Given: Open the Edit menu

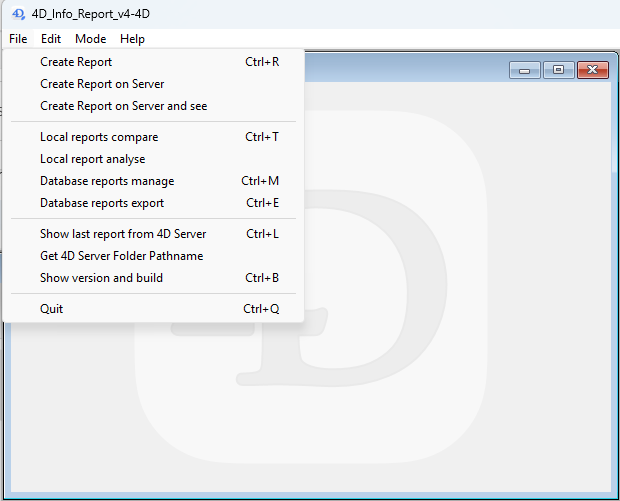Looking at the screenshot, I should pyautogui.click(x=51, y=39).
